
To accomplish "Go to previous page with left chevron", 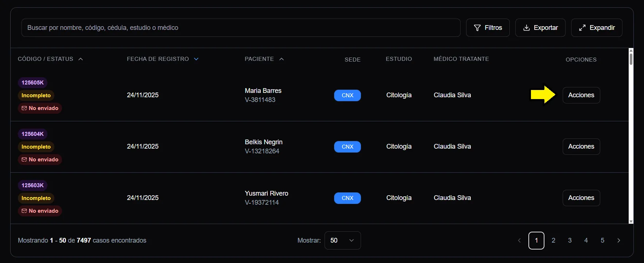I will click(x=519, y=240).
